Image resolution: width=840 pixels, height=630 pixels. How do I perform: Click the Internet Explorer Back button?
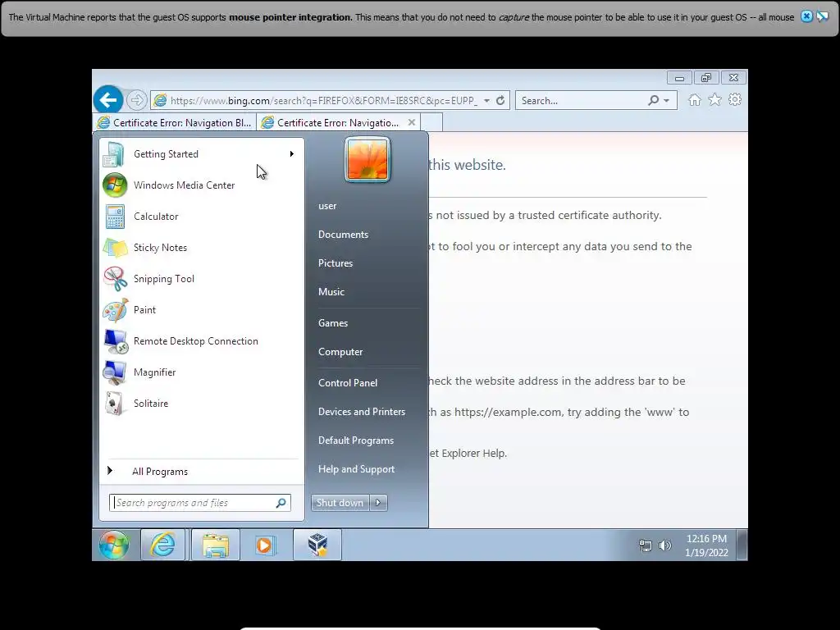pyautogui.click(x=108, y=100)
